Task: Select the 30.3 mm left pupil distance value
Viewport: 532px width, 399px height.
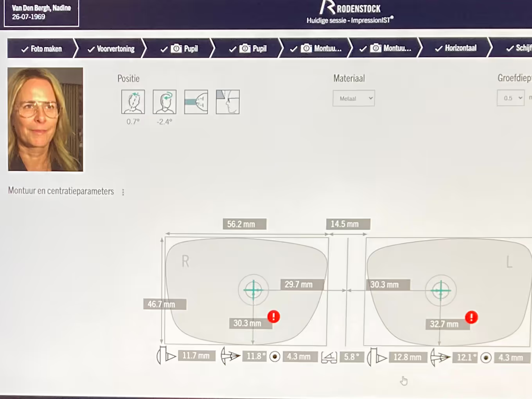Action: tap(388, 285)
